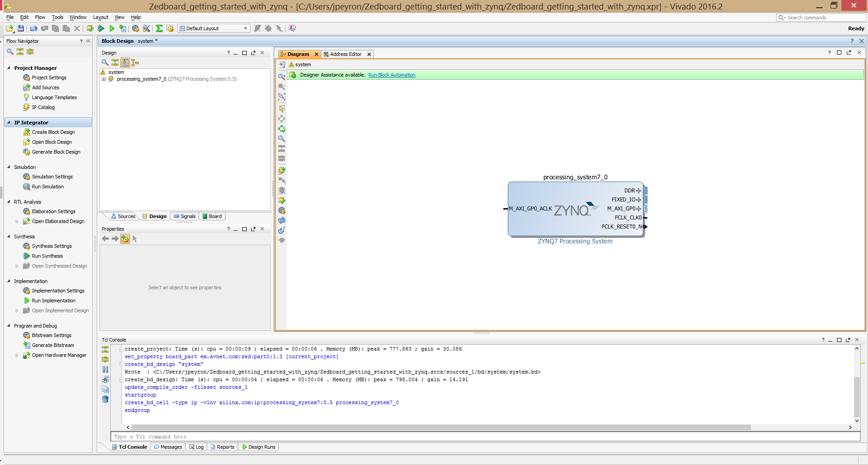Image resolution: width=868 pixels, height=465 pixels.
Task: Switch to the Messages tab
Action: click(x=168, y=447)
